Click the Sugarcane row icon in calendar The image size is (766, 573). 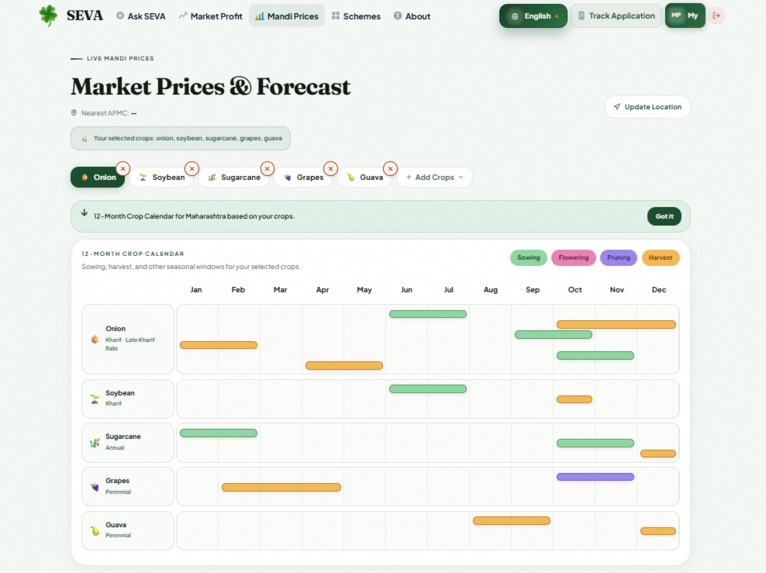[x=95, y=443]
